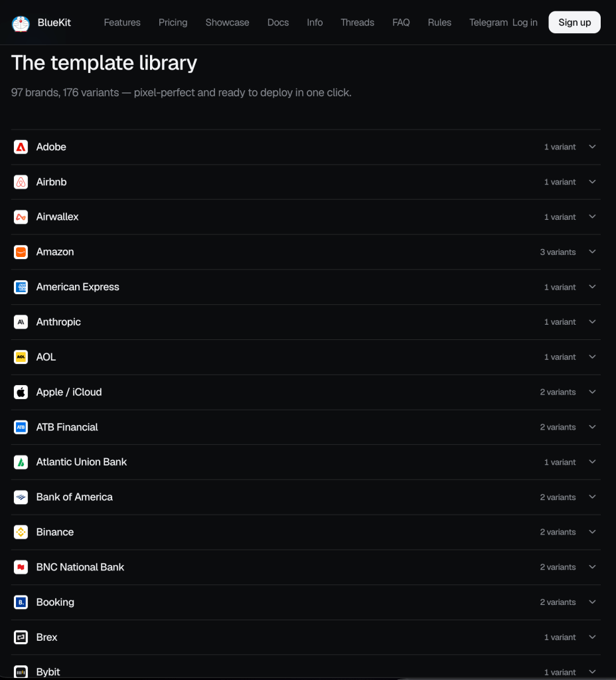Click the BlueKit logo icon
Viewport: 616px width, 680px height.
click(21, 23)
